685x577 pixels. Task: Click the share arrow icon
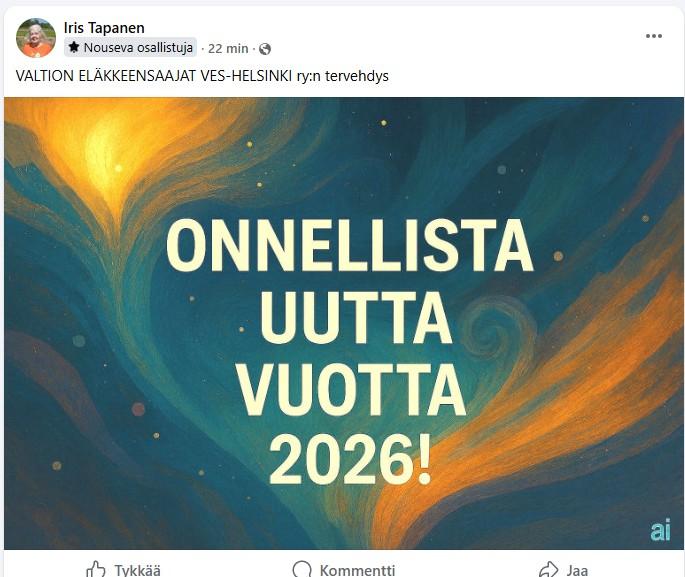[549, 569]
